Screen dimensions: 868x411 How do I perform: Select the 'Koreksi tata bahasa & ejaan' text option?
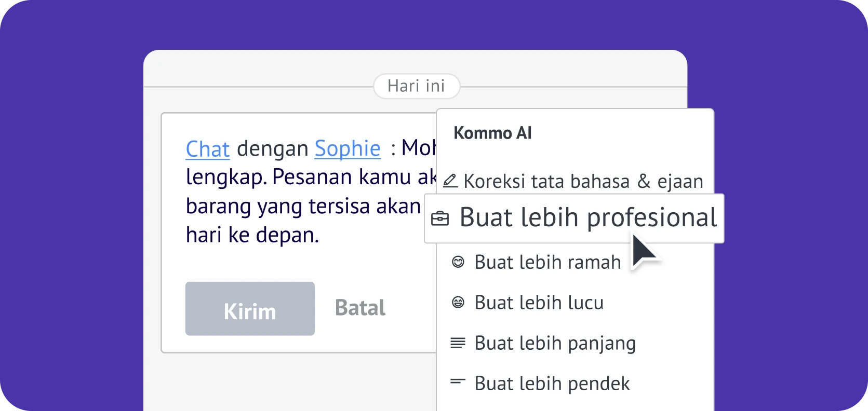(x=583, y=182)
